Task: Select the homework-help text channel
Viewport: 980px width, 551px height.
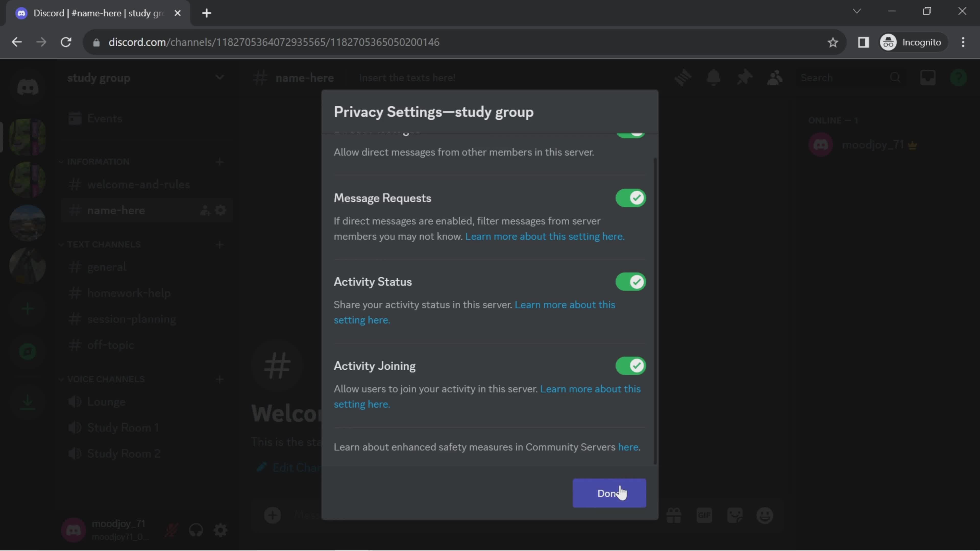Action: click(x=129, y=293)
